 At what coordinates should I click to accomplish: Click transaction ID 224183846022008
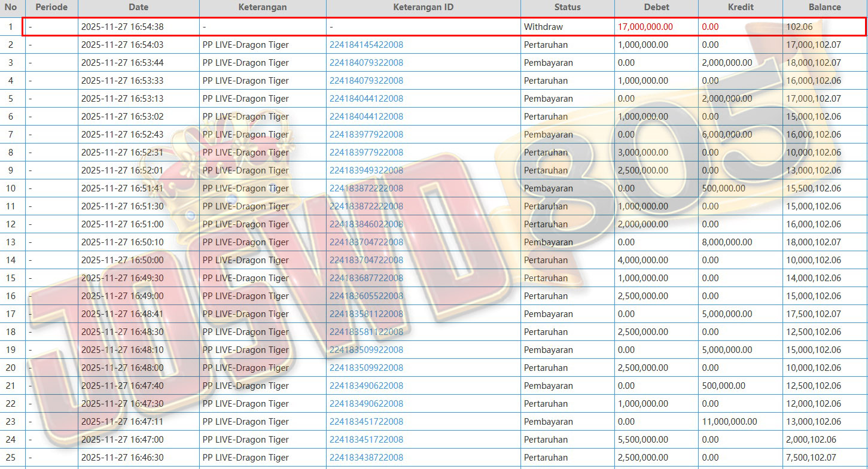point(366,224)
